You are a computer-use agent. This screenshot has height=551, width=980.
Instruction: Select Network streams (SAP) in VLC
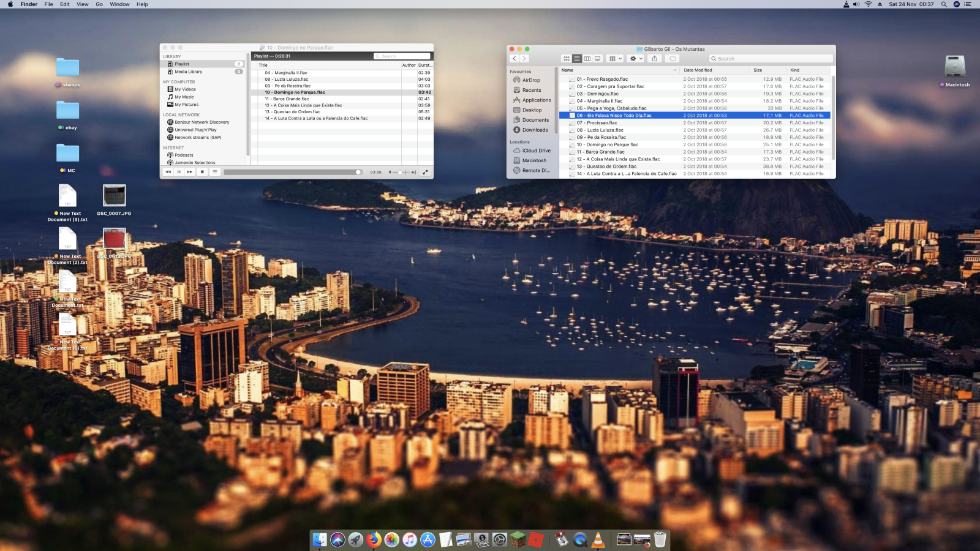click(198, 137)
